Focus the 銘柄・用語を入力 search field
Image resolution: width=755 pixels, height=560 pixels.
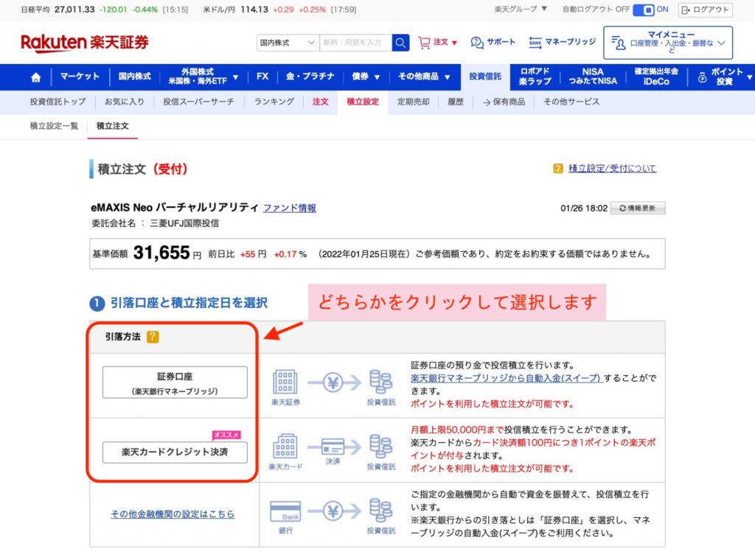pyautogui.click(x=355, y=42)
